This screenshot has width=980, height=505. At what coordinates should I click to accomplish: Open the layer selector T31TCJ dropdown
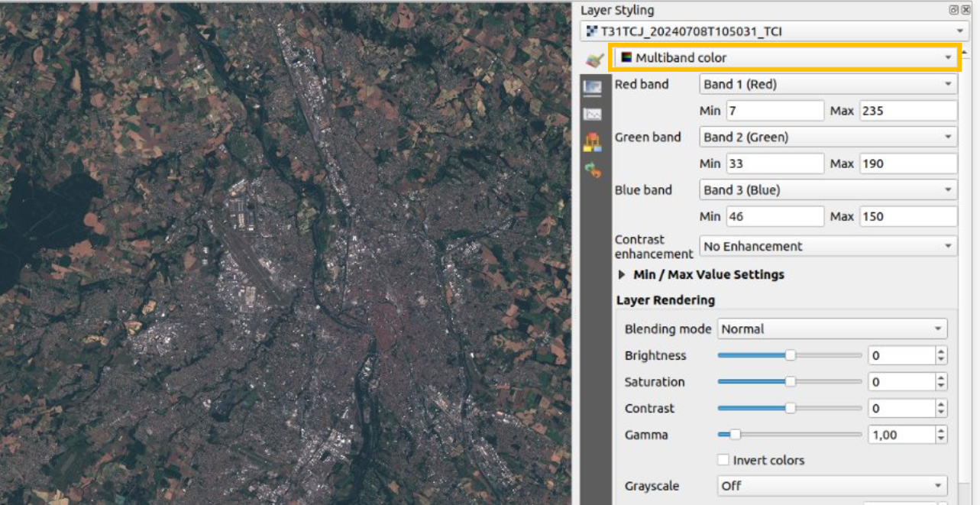coord(773,31)
